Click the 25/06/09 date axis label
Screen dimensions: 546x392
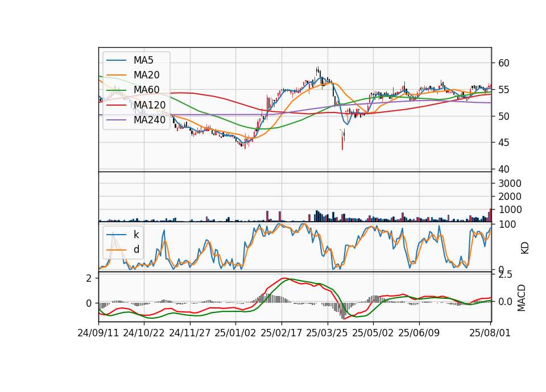419,333
